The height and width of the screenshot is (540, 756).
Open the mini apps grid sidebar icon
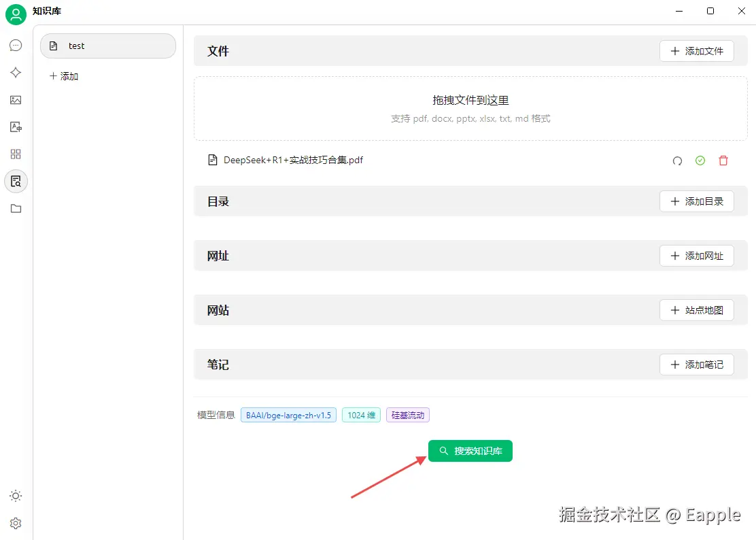click(x=16, y=154)
